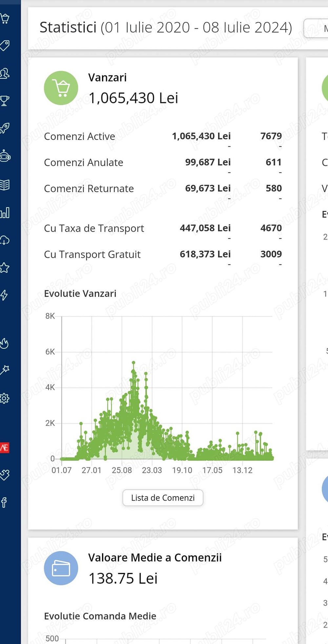
Task: Click the open book sidebar icon
Action: click(x=5, y=185)
